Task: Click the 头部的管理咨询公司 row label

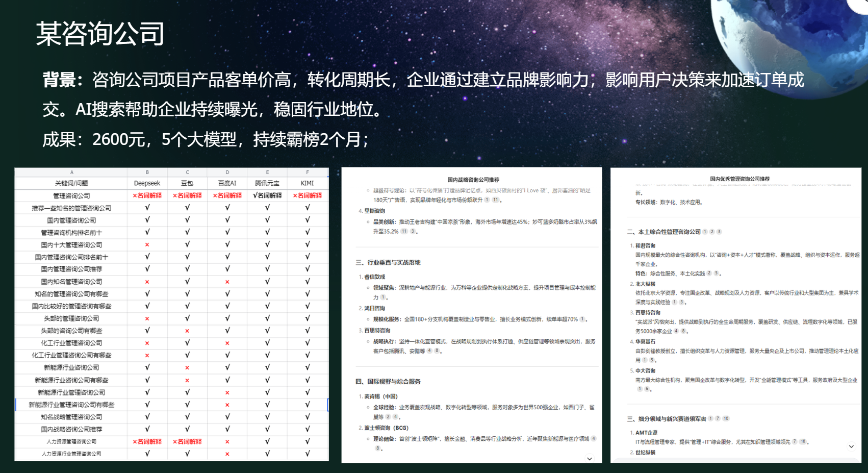Action: coord(71,318)
